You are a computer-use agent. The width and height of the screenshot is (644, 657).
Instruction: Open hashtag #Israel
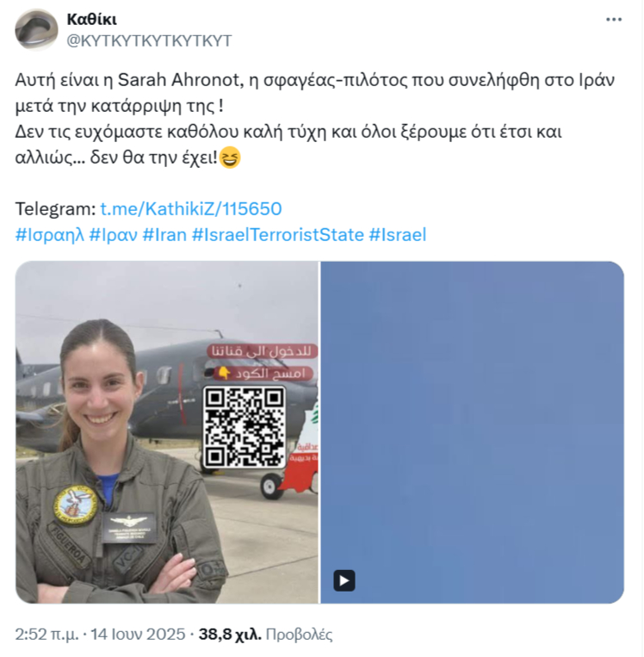[x=398, y=234]
